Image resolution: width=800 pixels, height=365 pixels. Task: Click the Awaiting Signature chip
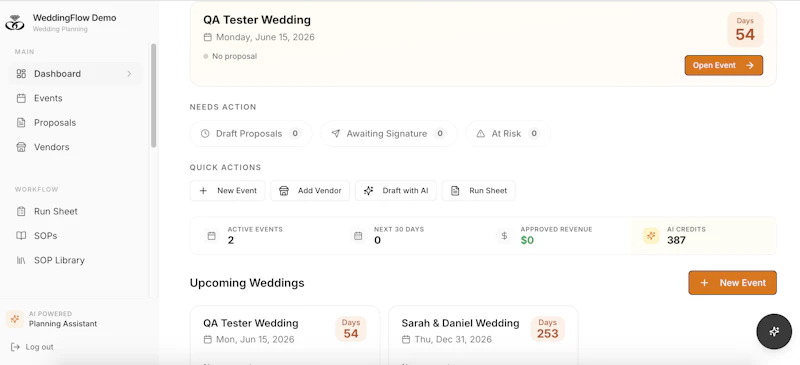[389, 134]
